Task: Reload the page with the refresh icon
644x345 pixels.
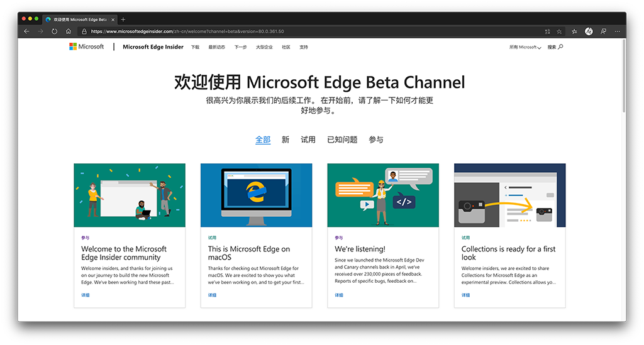Action: pos(54,31)
